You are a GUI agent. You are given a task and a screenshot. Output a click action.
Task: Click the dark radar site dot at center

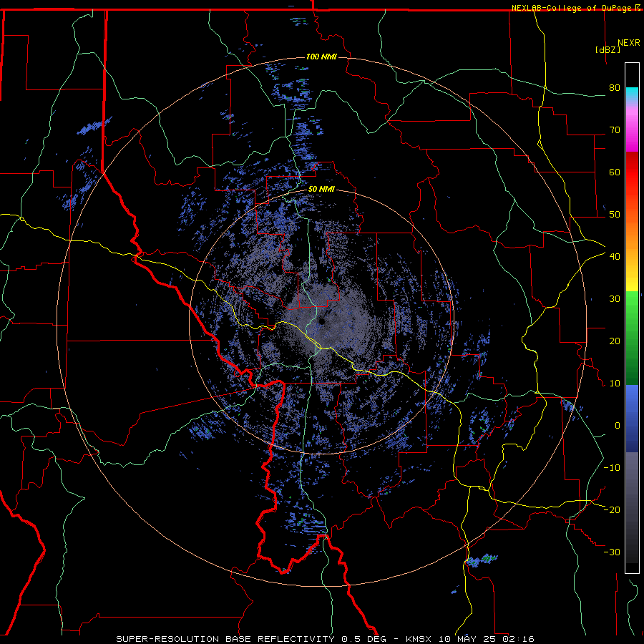coord(321,321)
